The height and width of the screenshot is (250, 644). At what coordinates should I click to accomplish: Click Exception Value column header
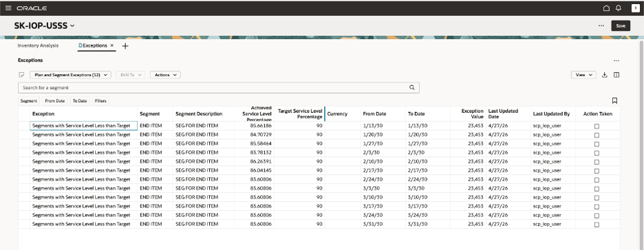tap(469, 114)
